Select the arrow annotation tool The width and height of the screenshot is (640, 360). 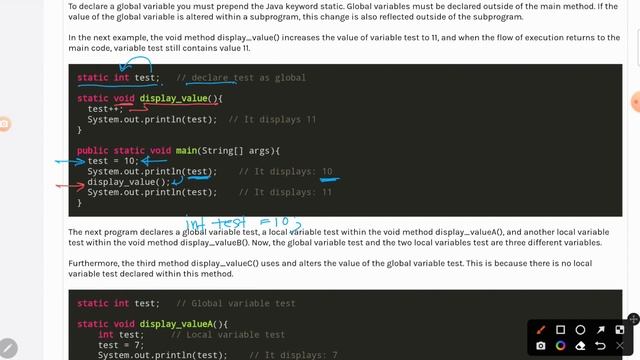[600, 330]
